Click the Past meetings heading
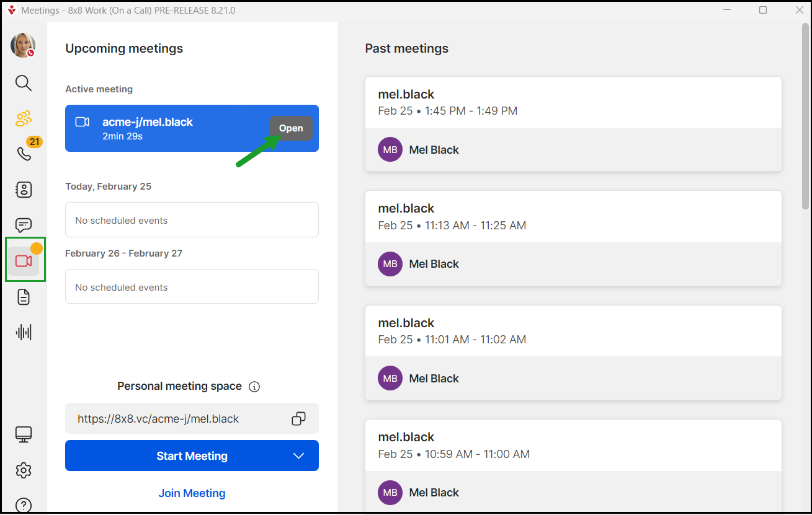This screenshot has height=515, width=812. (407, 48)
